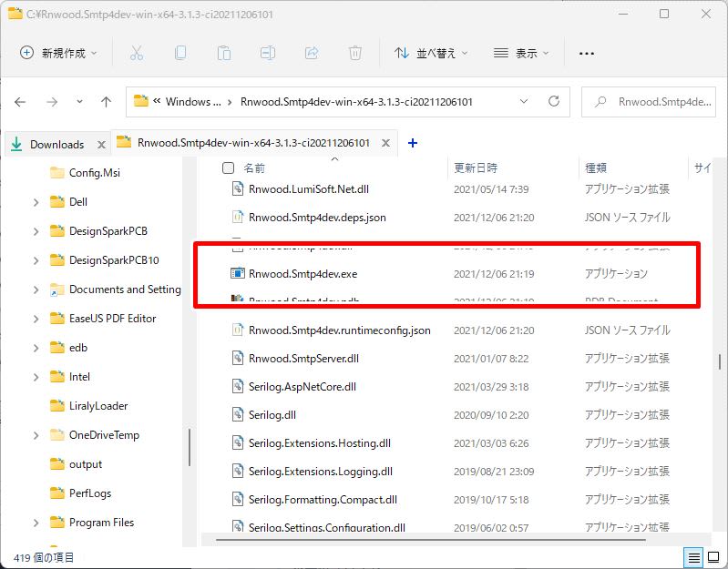
Task: Close the Rnwood.Smtp4dev-win-x64 tab
Action: point(385,143)
